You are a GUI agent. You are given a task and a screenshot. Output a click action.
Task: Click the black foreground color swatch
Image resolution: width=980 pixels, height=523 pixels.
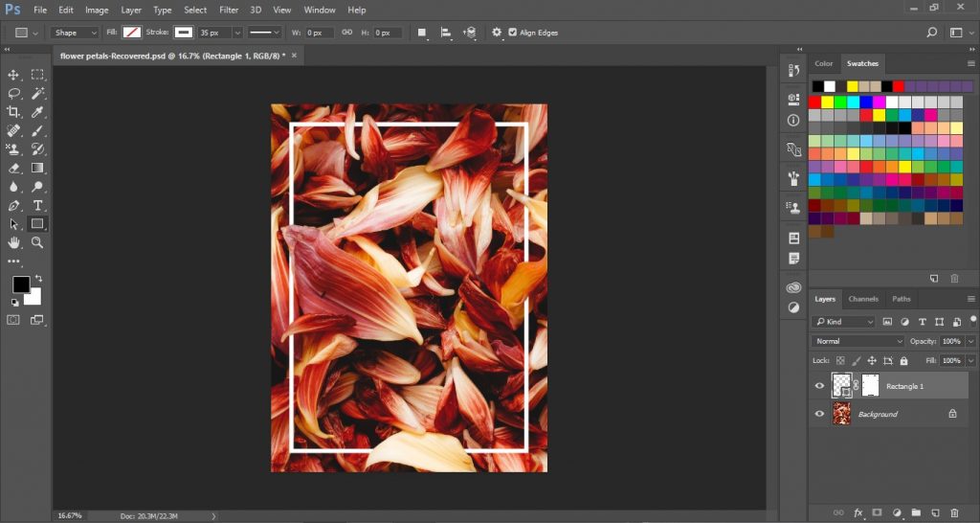click(21, 284)
